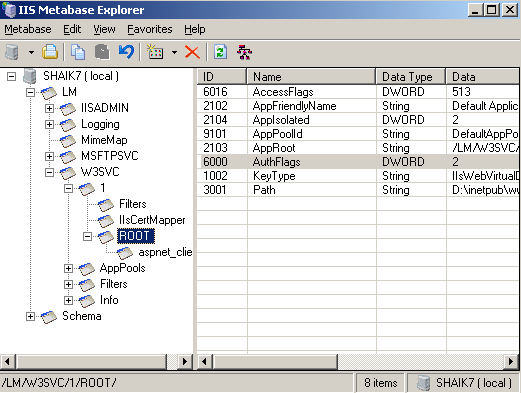Image resolution: width=521 pixels, height=393 pixels.
Task: Open the View menu
Action: pyautogui.click(x=104, y=29)
